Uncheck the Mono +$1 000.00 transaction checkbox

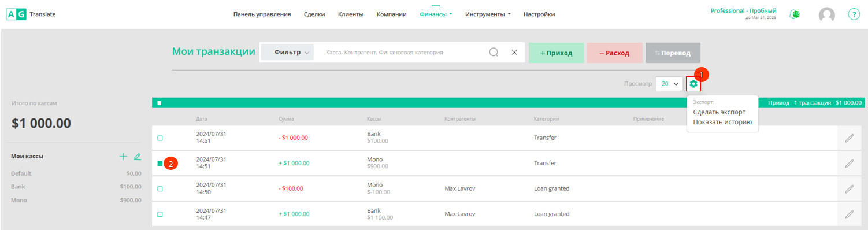point(160,164)
